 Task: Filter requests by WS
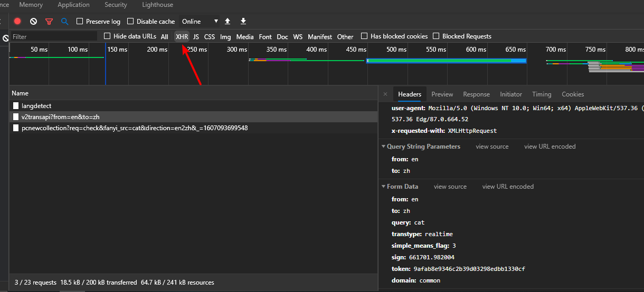click(x=298, y=37)
